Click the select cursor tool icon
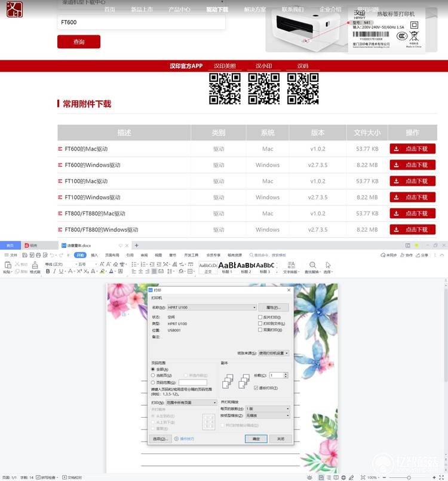This screenshot has width=448, height=481. [x=328, y=265]
